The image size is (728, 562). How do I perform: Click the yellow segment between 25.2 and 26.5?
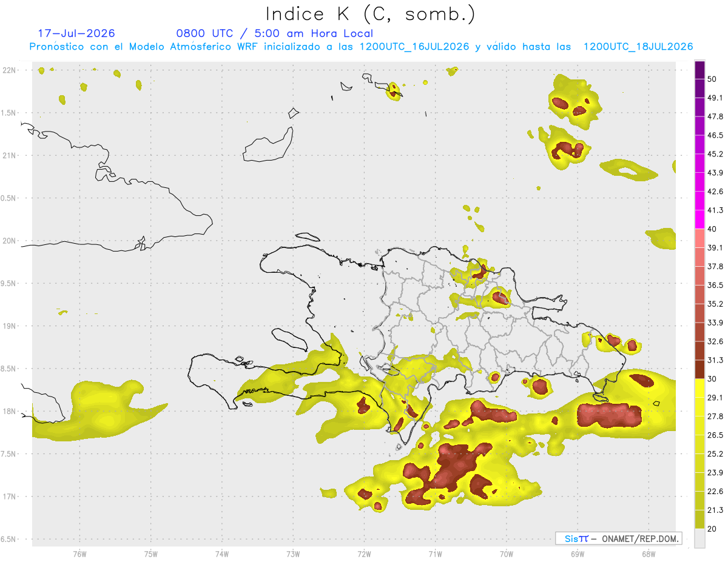click(699, 444)
